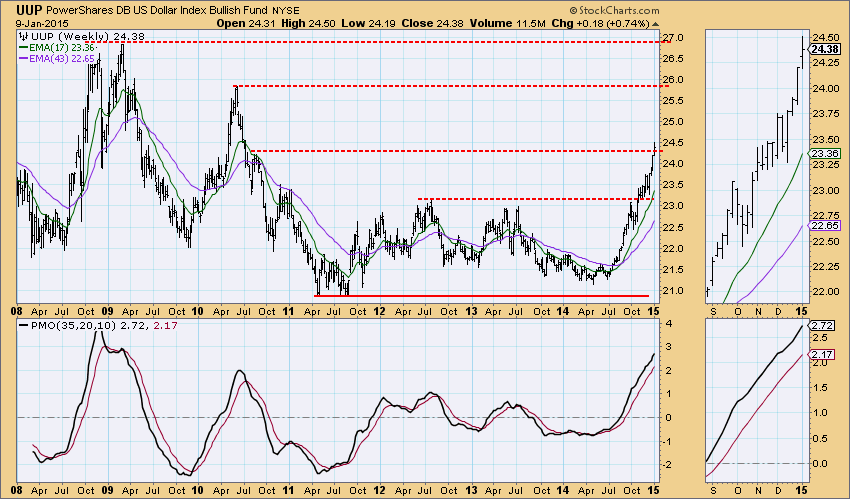Click the UUP ticker symbol title
The width and height of the screenshot is (850, 499).
[x=28, y=10]
